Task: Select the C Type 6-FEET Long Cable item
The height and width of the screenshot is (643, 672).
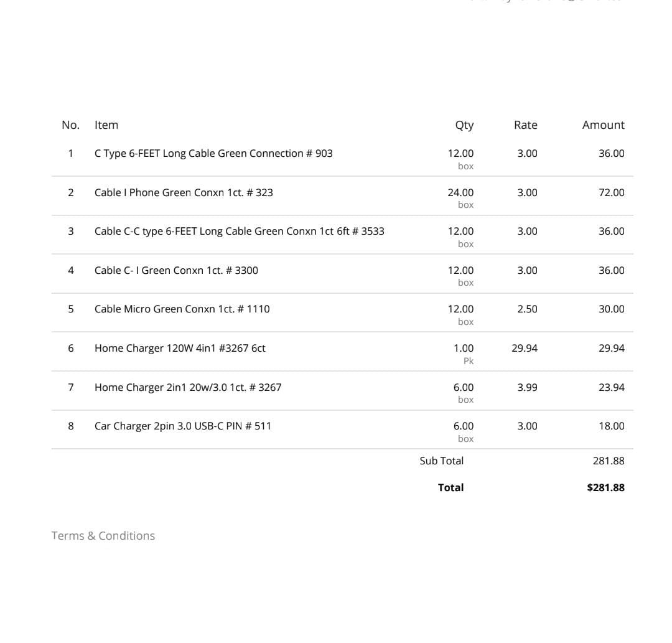Action: click(x=213, y=154)
